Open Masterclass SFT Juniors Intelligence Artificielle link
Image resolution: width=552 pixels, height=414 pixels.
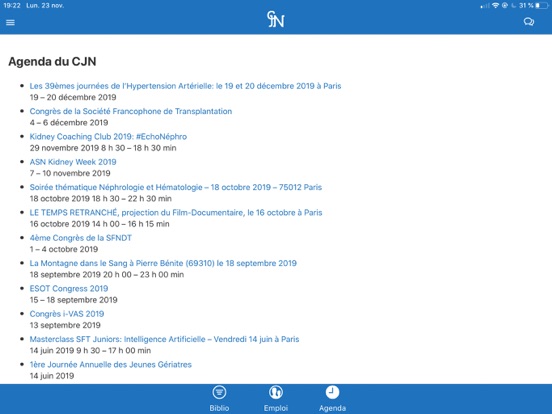click(164, 339)
